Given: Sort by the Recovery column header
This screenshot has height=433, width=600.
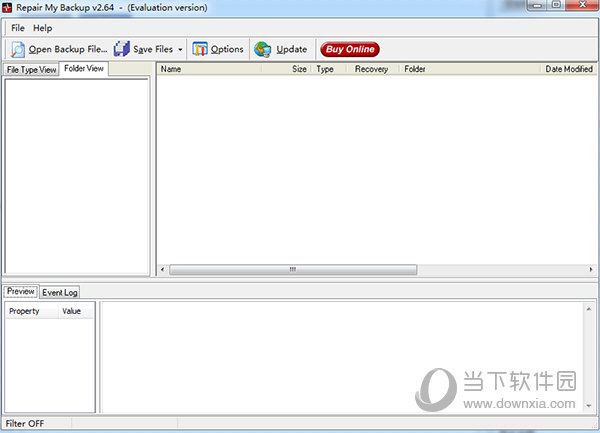Looking at the screenshot, I should (373, 69).
